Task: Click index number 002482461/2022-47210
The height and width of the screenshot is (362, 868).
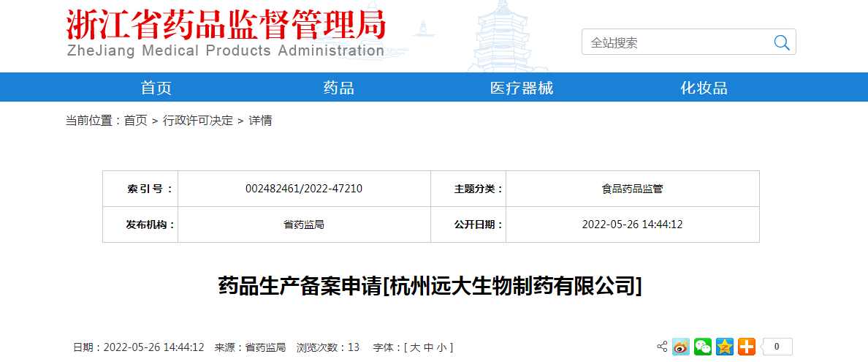Action: (x=304, y=189)
